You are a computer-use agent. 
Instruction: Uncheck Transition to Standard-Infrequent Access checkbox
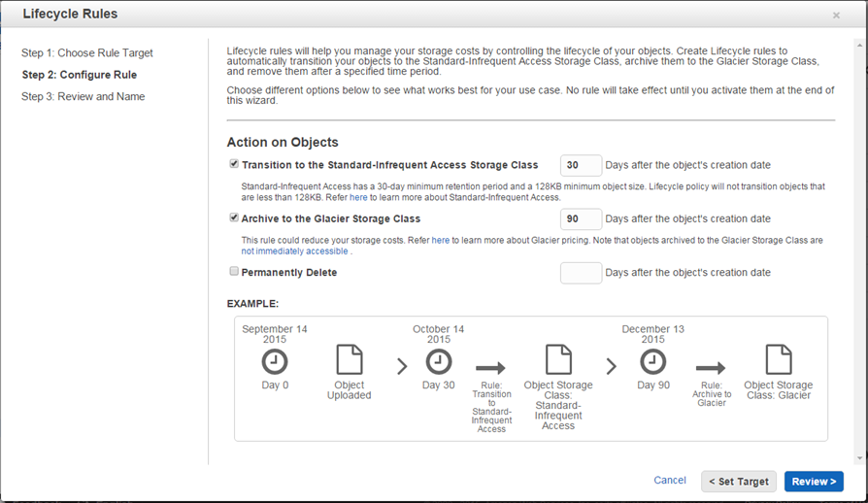[234, 164]
